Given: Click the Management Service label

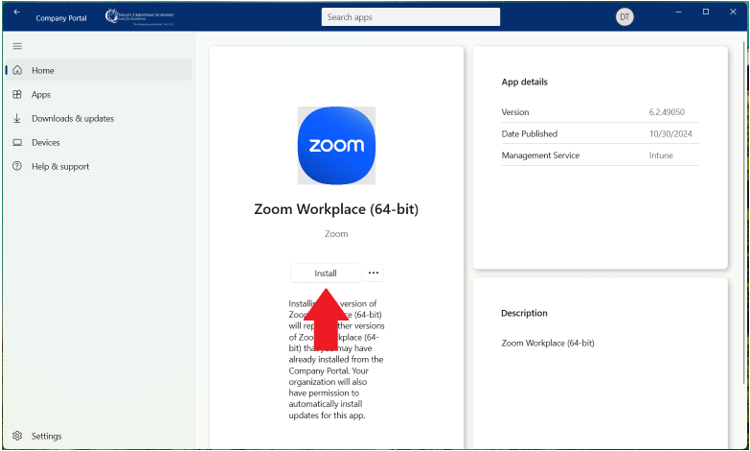Looking at the screenshot, I should point(540,155).
